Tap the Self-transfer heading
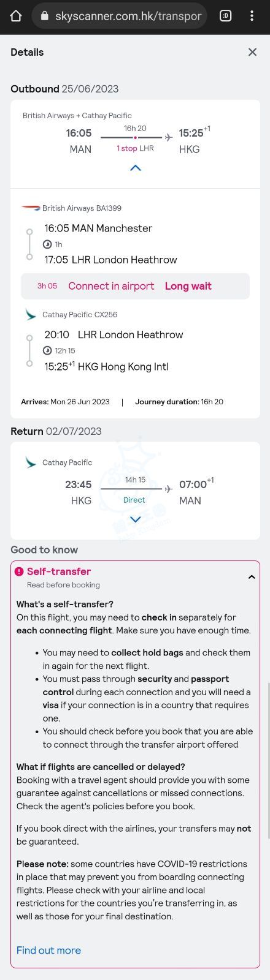 (59, 571)
